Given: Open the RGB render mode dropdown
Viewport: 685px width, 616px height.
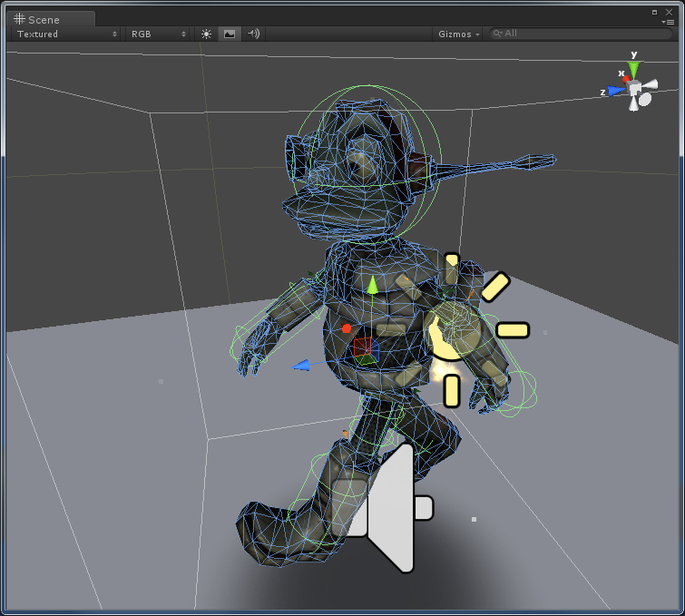Looking at the screenshot, I should coord(158,34).
